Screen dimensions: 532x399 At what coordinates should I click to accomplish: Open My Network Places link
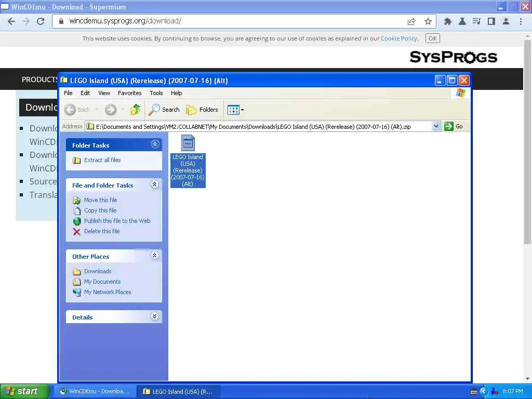pos(108,292)
